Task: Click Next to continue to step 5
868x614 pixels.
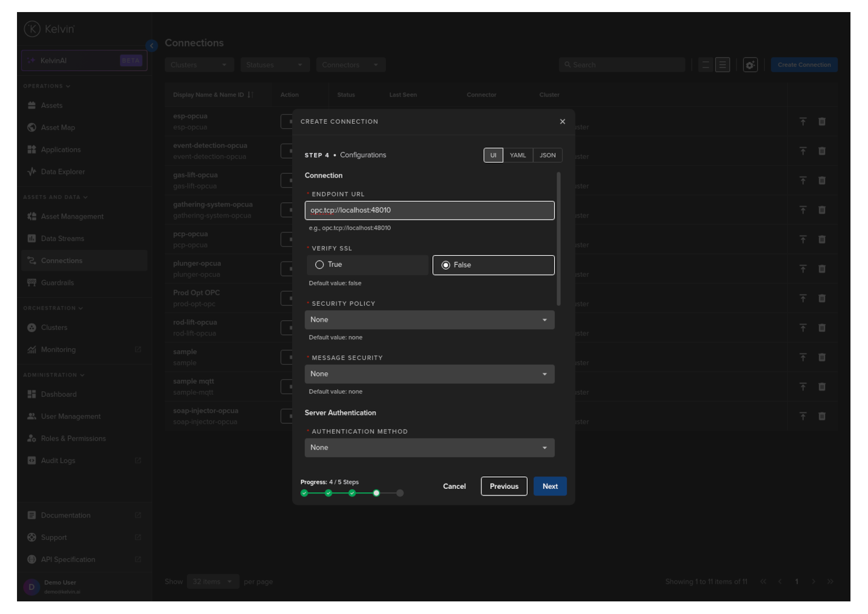Action: coord(550,486)
